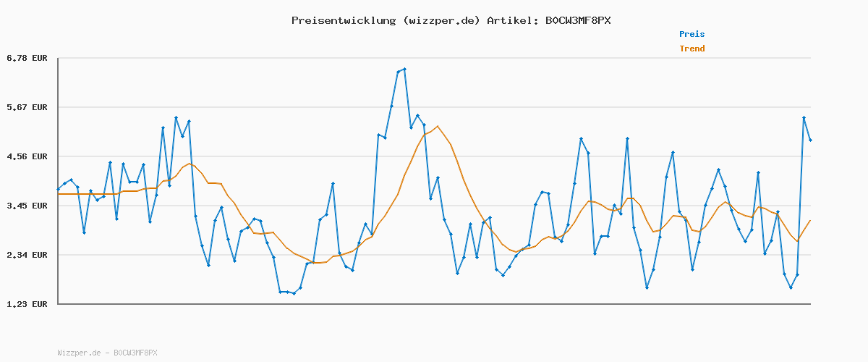Viewport: 868px width, 362px height.
Task: Select the chart title Preisentwicklung text
Action: [x=343, y=20]
